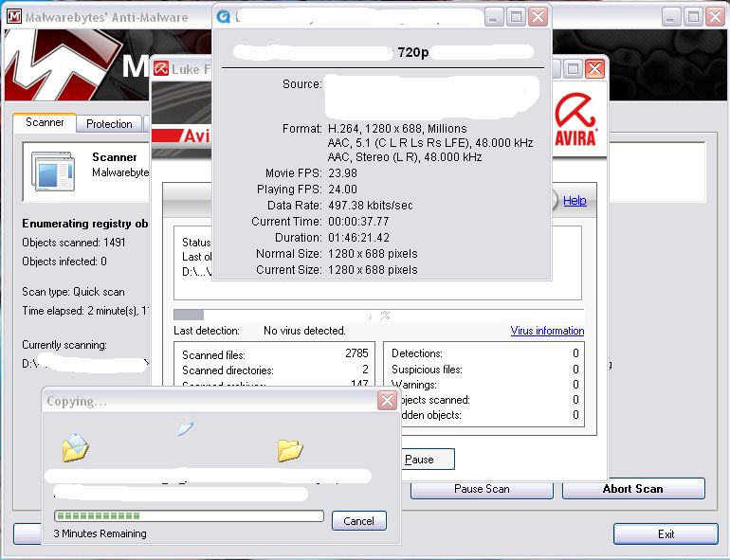This screenshot has width=730, height=560.
Task: Click the flying paper icon in Copying dialog
Action: (185, 427)
